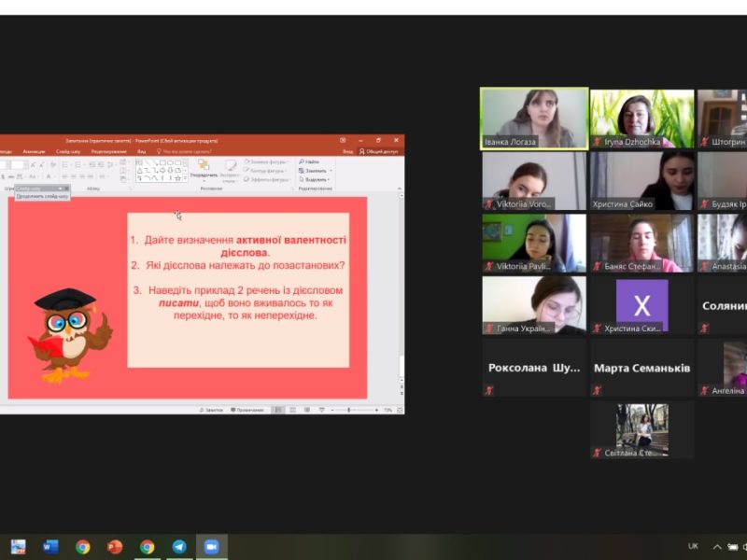
Task: Expand the Select (Выделить) dropdown
Action: pos(315,179)
